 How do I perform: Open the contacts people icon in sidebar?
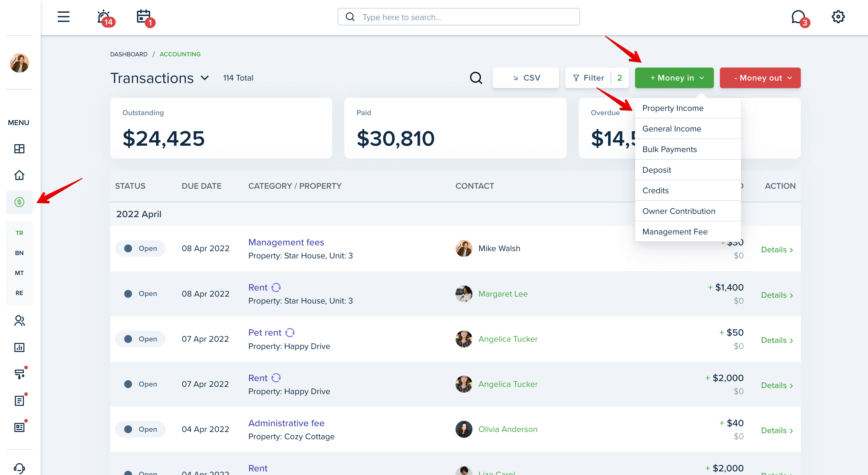(19, 321)
